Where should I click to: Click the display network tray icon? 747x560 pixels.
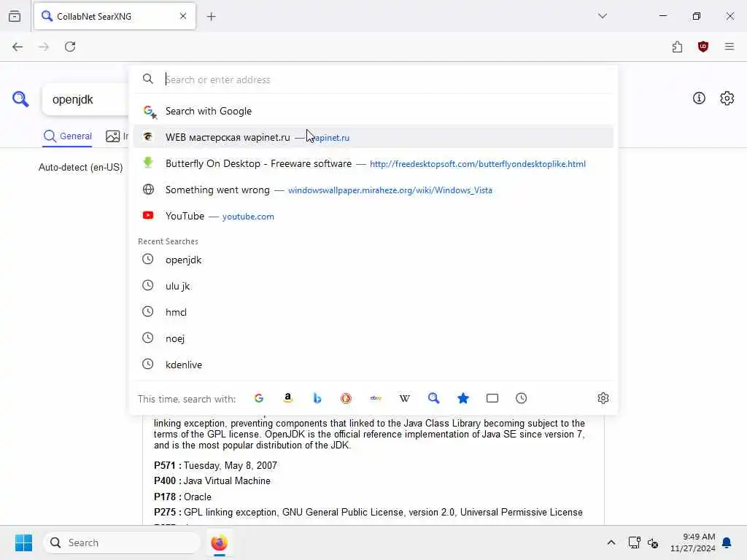click(634, 542)
